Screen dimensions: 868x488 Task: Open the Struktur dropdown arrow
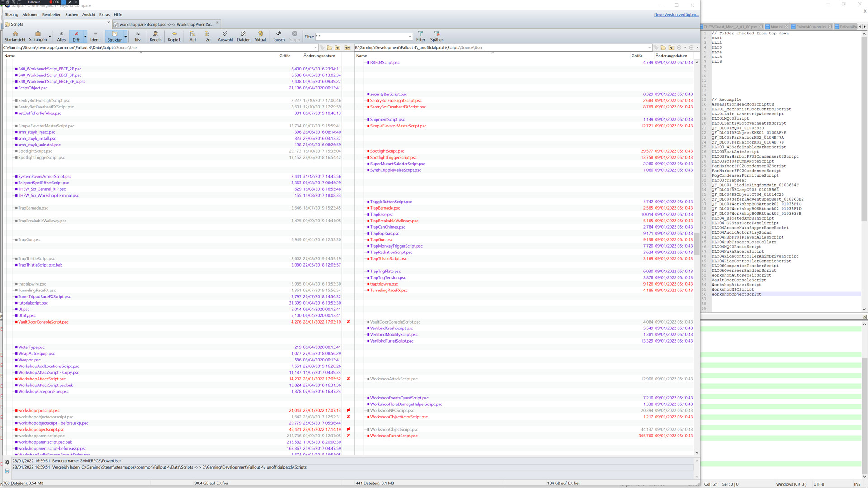(x=125, y=37)
